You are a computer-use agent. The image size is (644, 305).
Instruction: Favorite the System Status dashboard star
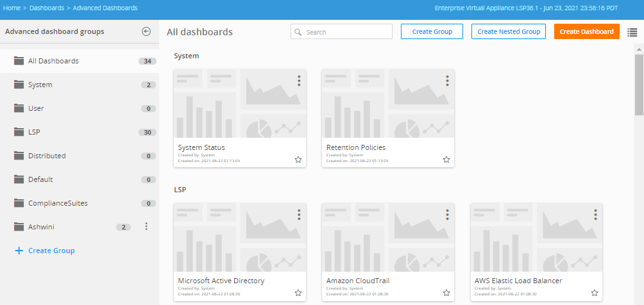tap(298, 160)
